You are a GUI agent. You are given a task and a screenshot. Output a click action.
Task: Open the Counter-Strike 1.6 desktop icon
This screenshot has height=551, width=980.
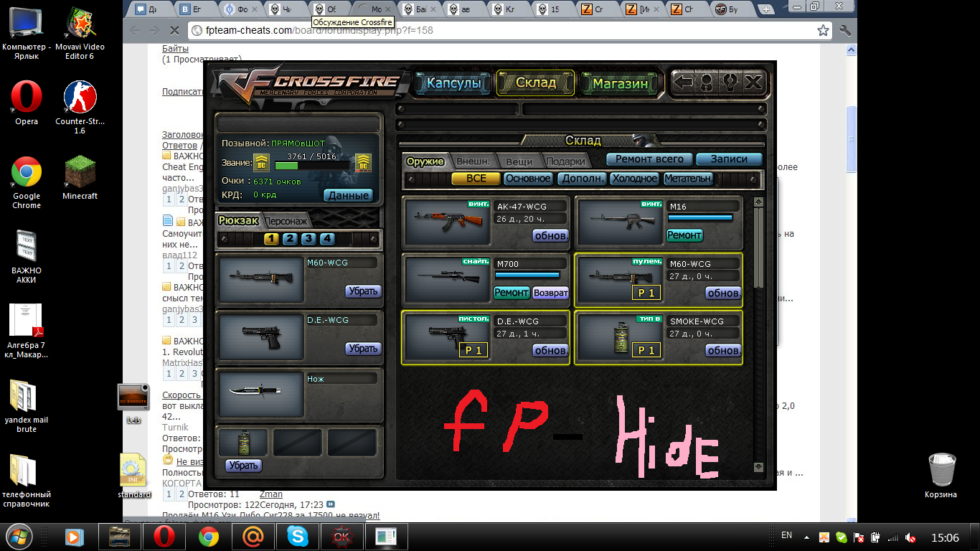point(80,108)
